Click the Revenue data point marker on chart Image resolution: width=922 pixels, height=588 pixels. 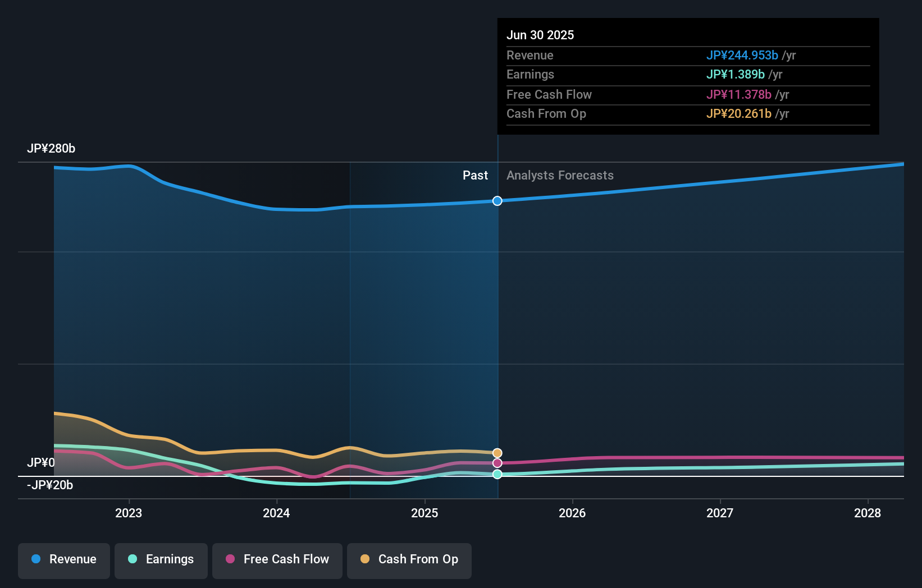click(x=497, y=201)
